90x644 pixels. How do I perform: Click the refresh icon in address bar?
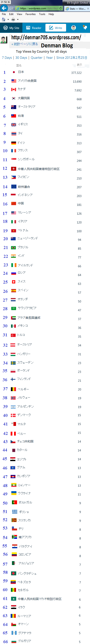60,8
